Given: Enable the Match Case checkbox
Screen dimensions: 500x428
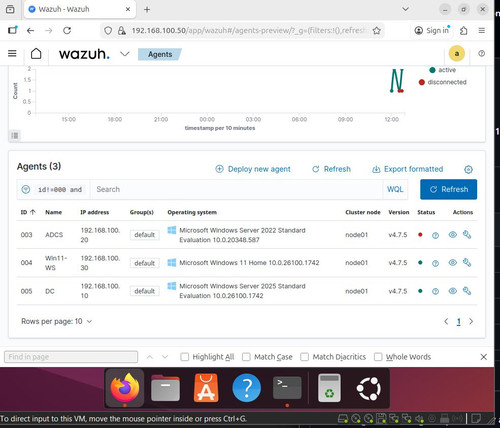Looking at the screenshot, I should (246, 357).
